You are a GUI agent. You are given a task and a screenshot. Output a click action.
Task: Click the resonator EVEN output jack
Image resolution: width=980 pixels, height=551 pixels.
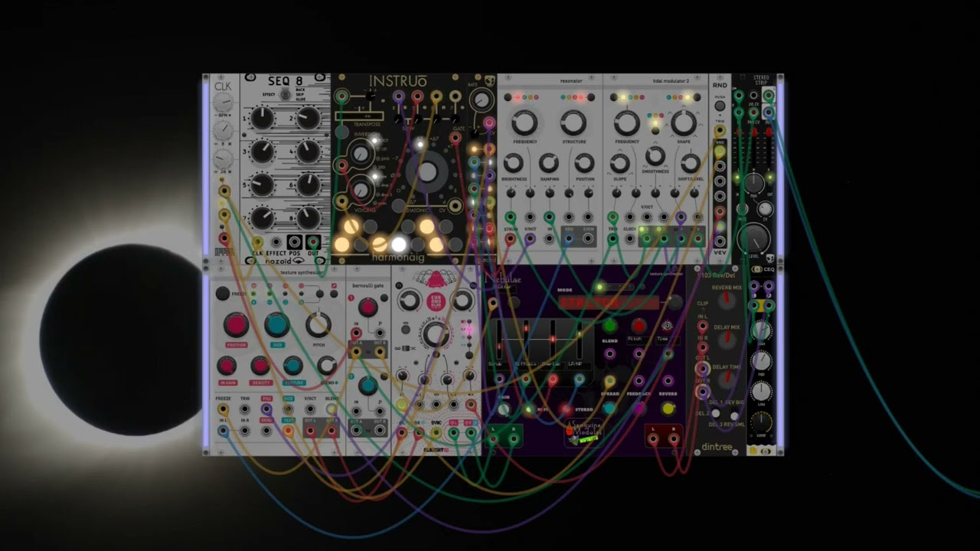(x=588, y=239)
